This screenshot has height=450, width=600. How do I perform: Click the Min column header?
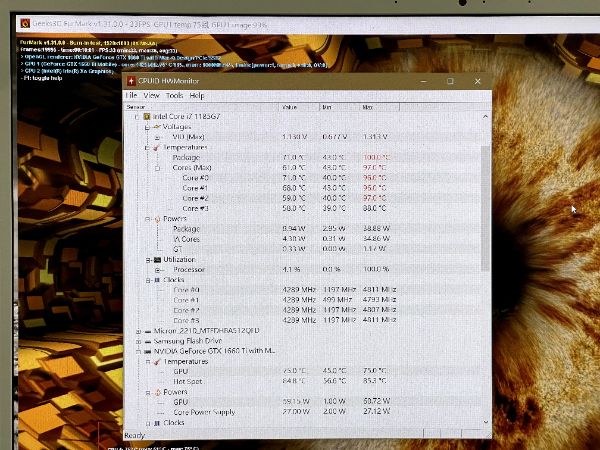click(339, 107)
